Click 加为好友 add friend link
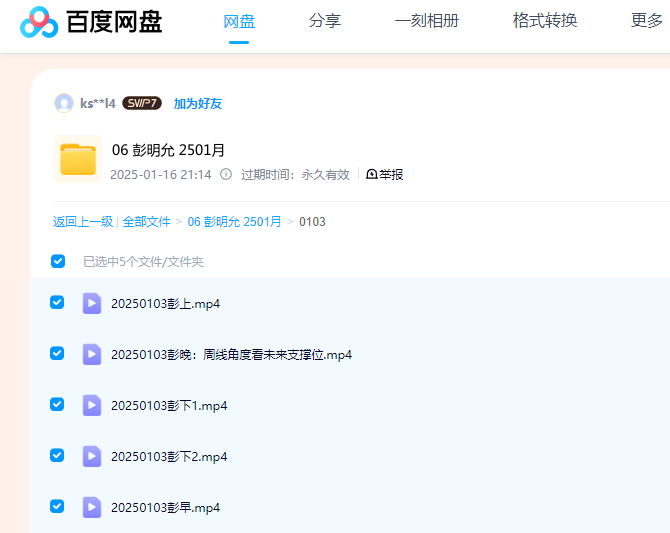This screenshot has height=533, width=670. (197, 103)
